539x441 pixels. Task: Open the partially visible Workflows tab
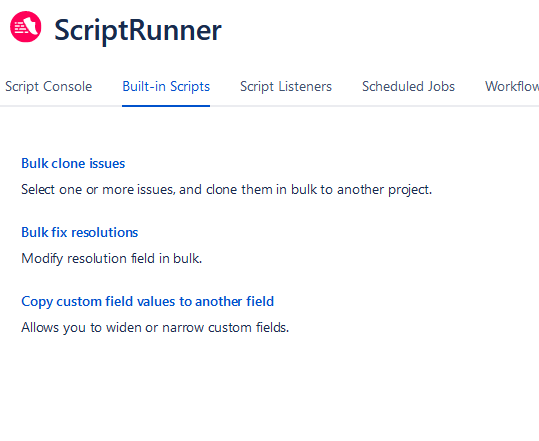[x=512, y=86]
